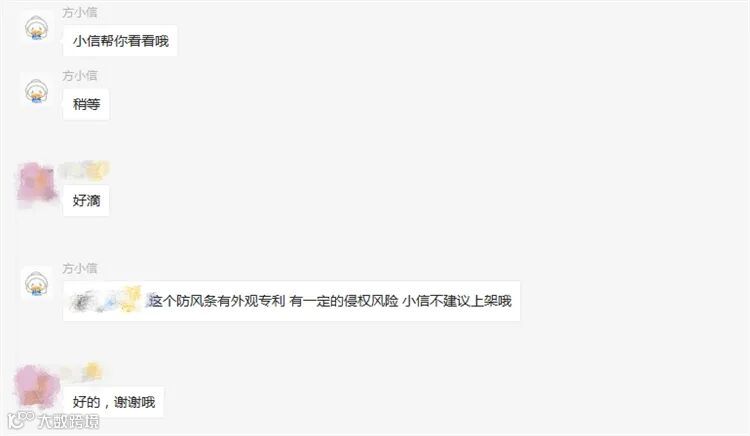Select the 好的，谢谢哦 message bubble
The height and width of the screenshot is (436, 750).
point(113,402)
